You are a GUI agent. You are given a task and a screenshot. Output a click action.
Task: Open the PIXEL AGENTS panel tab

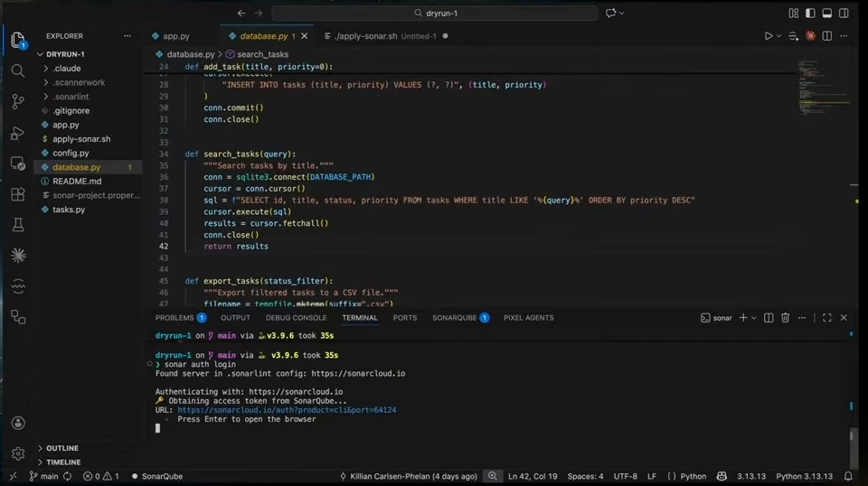click(x=529, y=318)
